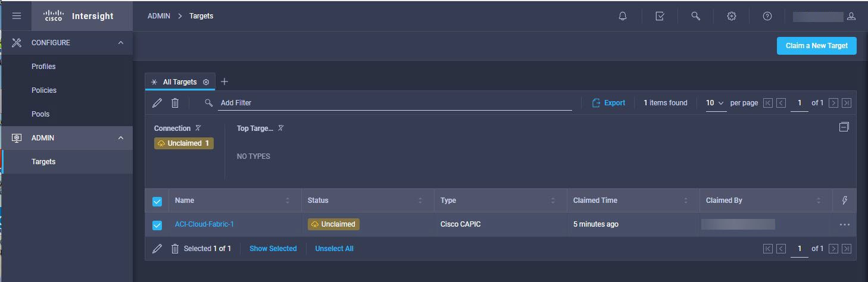Add a new tab with plus icon
Screen dimensions: 868x282
[224, 82]
